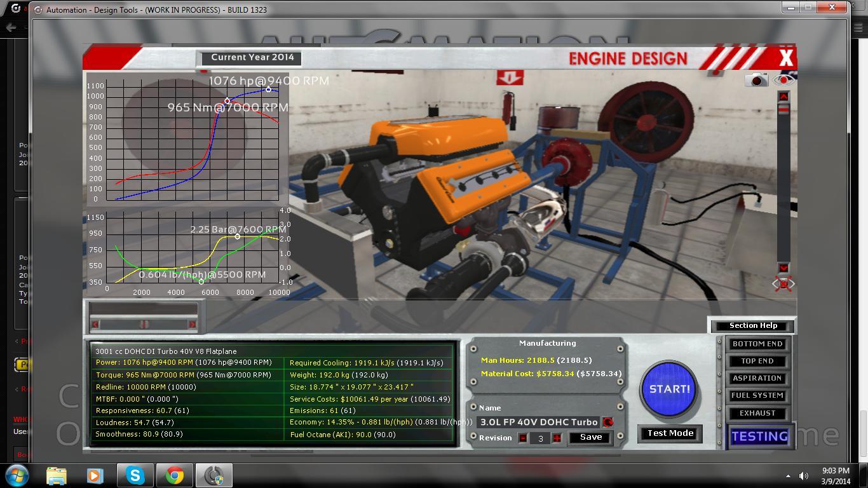Click the Loudness 54.7 stat
Screen dimensions: 868x488
pos(135,423)
